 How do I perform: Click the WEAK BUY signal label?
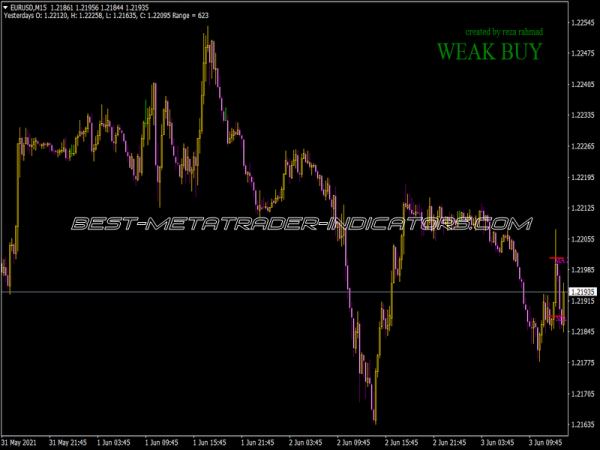tap(490, 52)
